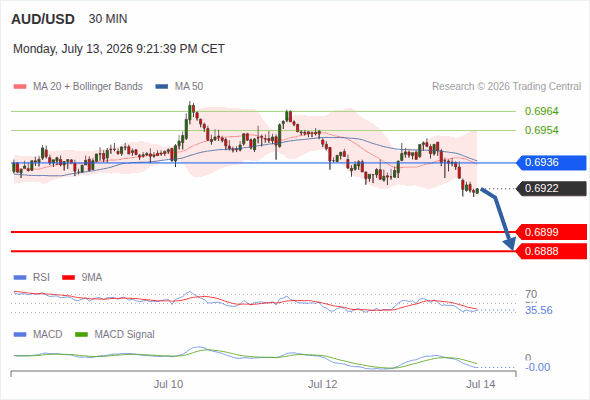Click the MACD value -0.00
Screen dimensions: 590x400
click(x=538, y=367)
